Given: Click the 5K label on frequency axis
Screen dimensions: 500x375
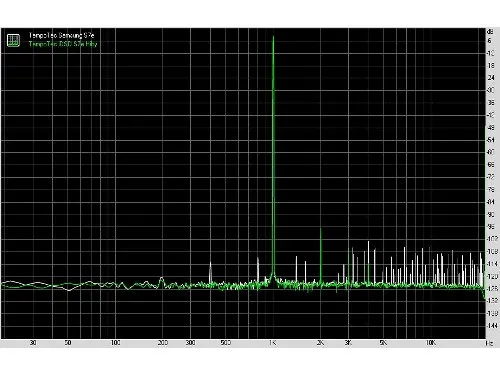Looking at the screenshot, I should pos(383,343).
